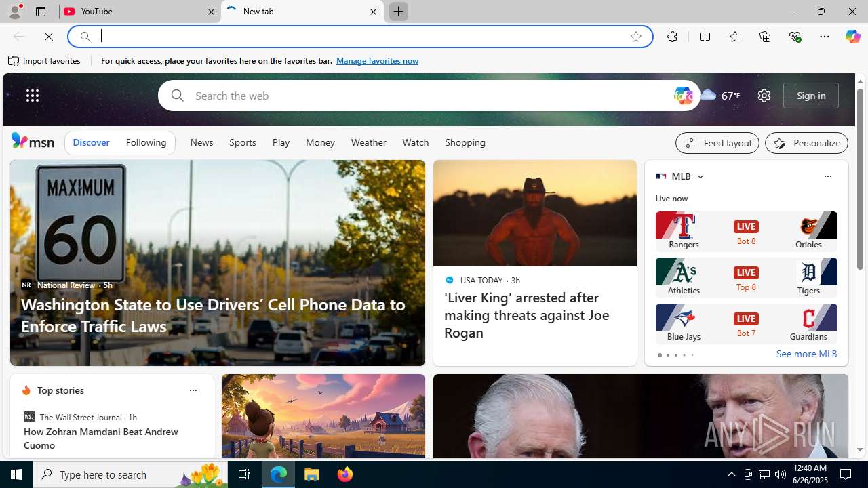Open the volume icon in system tray
868x488 pixels.
[781, 474]
